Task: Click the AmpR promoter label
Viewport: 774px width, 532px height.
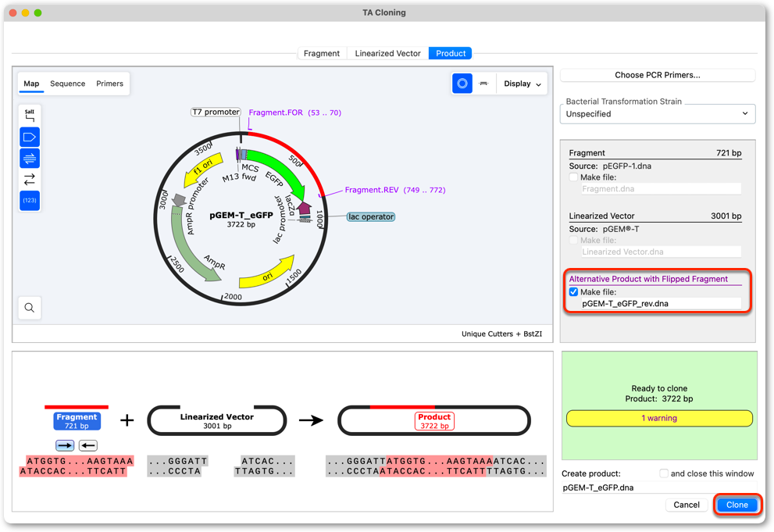Action: tap(197, 205)
